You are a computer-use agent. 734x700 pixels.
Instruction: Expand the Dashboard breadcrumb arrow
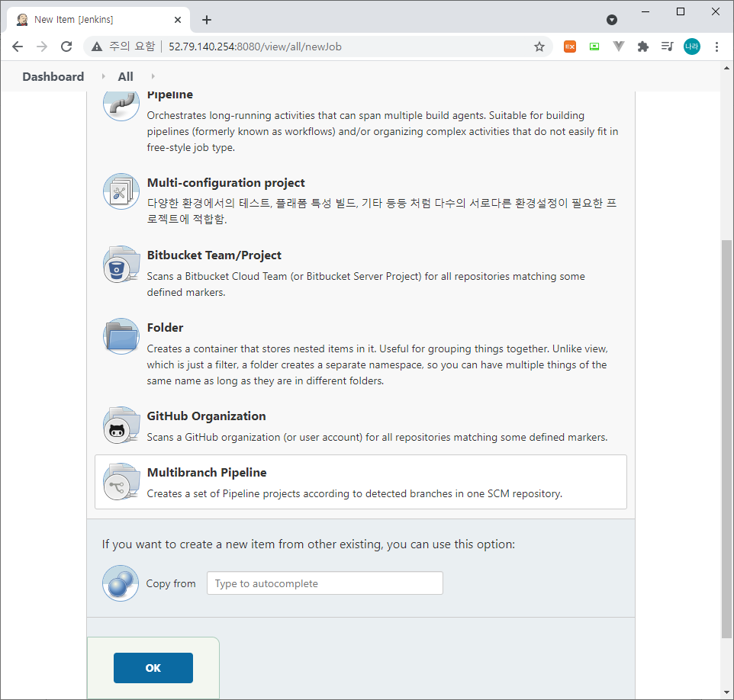pyautogui.click(x=103, y=76)
